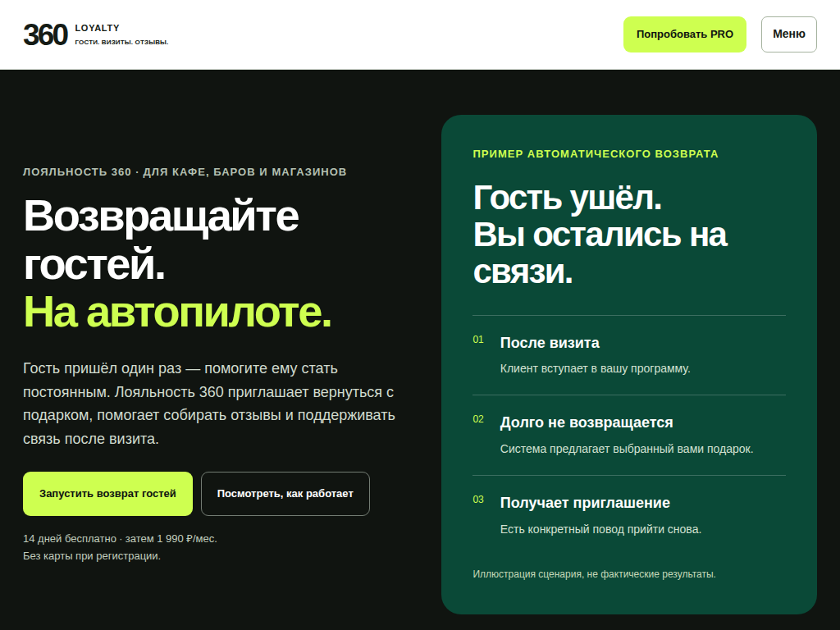Click the step number 03

pos(478,500)
